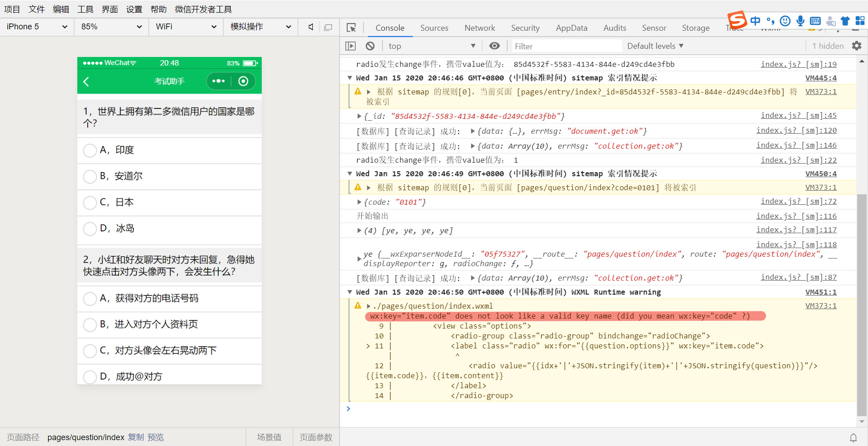Click console vertical scrollbar thumb
This screenshot has width=868, height=446.
(x=862, y=305)
